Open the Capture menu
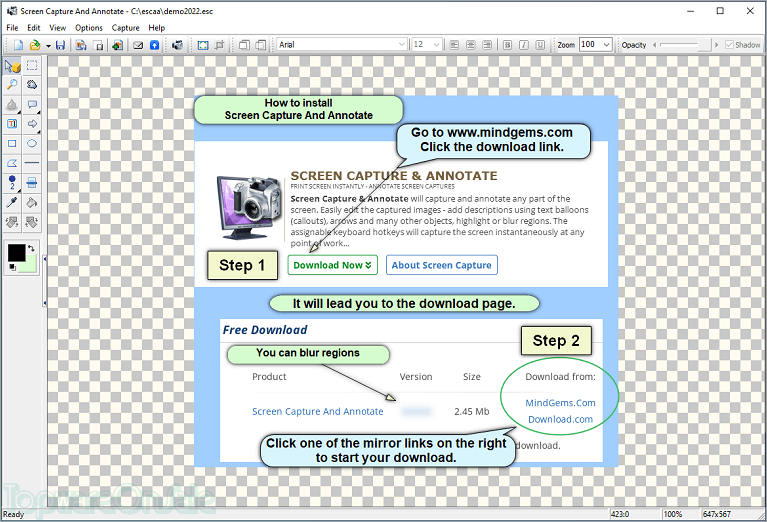 [x=126, y=28]
